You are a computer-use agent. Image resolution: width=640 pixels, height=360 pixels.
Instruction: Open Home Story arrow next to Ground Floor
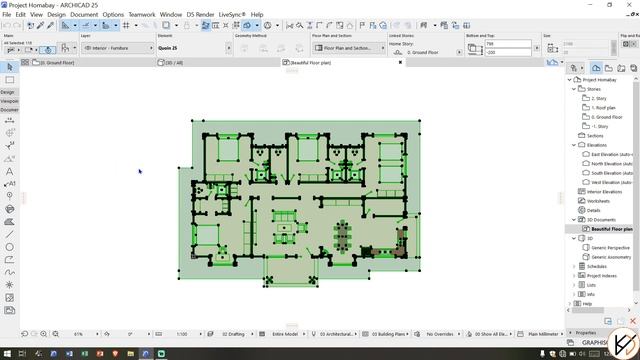coord(459,52)
